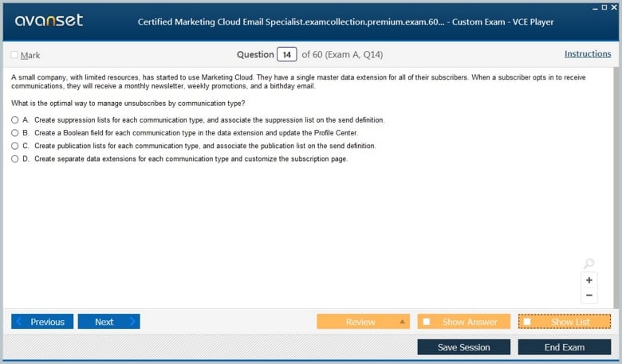Screen dimensions: 622x364
Task: Enable the Show Answer checkbox
Action: point(427,322)
